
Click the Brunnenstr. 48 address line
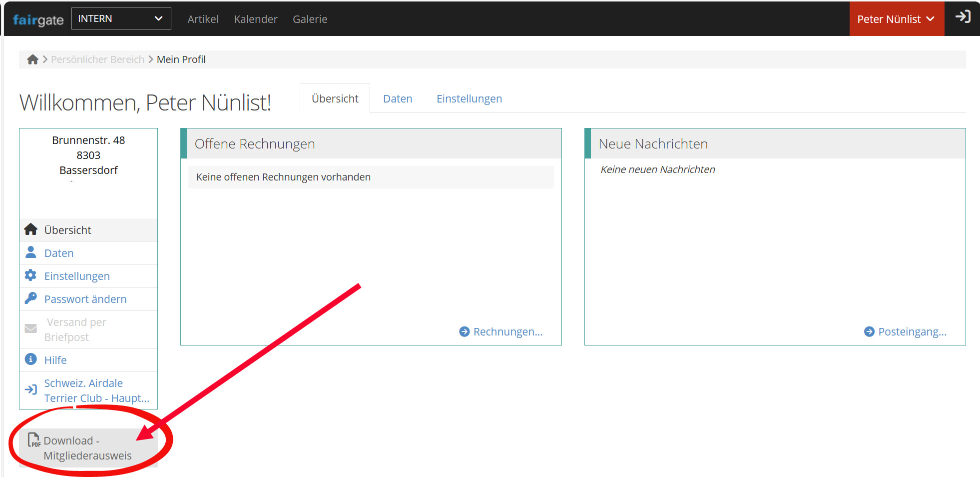coord(88,140)
